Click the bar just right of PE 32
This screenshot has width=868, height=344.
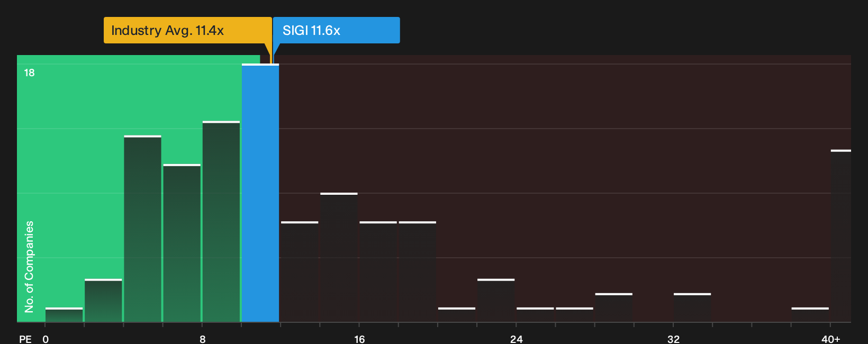pyautogui.click(x=692, y=307)
